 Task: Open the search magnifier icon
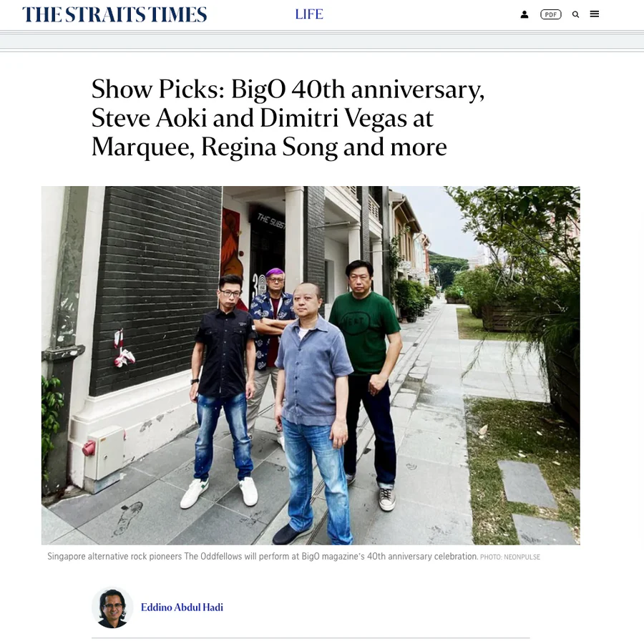point(575,14)
